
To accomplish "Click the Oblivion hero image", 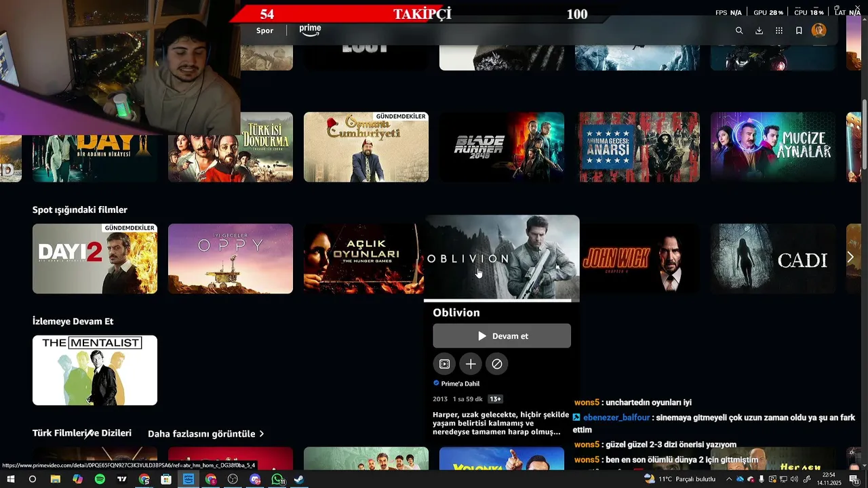I will (x=502, y=258).
